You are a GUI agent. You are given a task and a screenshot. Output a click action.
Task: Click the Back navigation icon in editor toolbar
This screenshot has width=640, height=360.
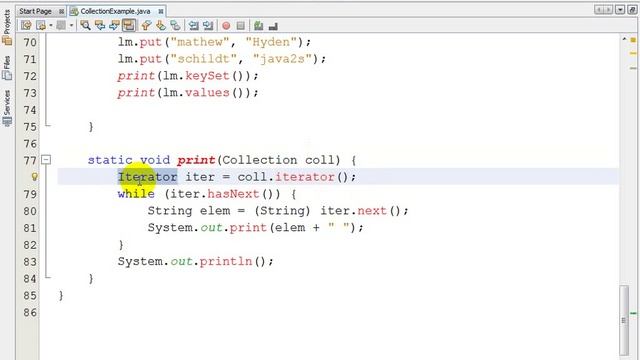(x=41, y=26)
